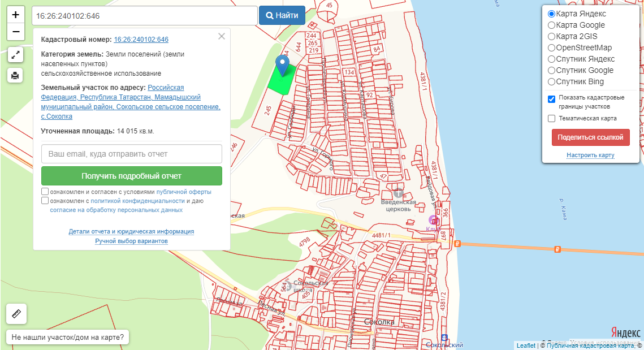
Task: Select the Карта Google radio option
Action: pos(551,25)
